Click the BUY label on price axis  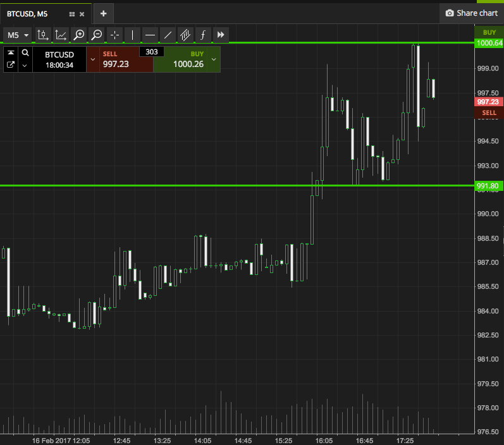489,32
